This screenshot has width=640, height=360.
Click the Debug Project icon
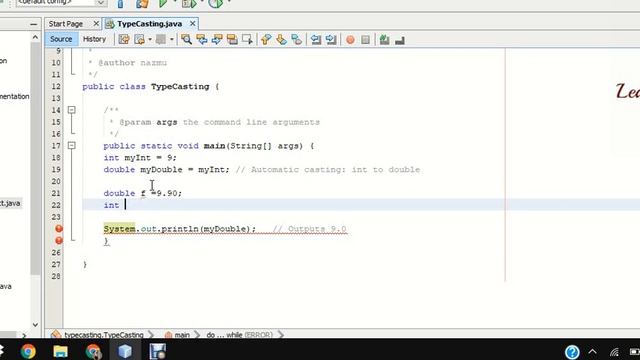coord(189,4)
